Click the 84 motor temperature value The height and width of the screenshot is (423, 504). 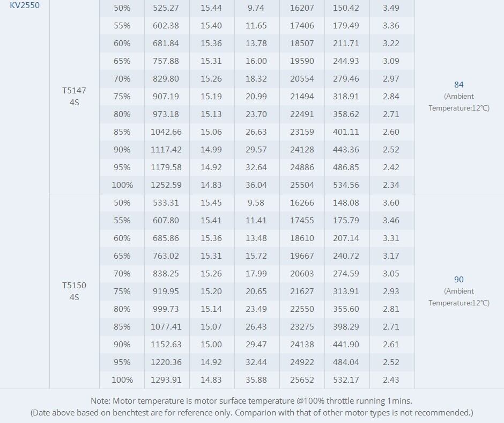coord(458,85)
